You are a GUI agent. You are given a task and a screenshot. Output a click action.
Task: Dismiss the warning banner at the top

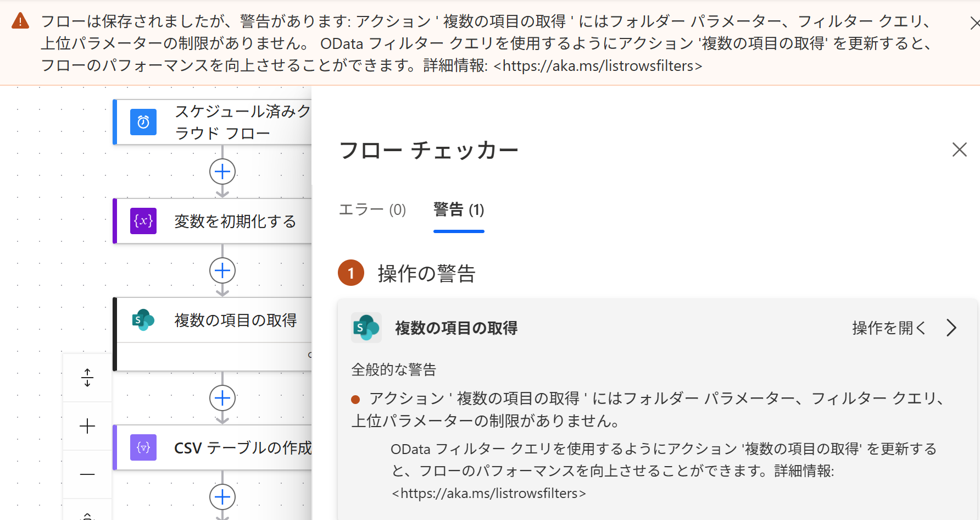click(975, 23)
